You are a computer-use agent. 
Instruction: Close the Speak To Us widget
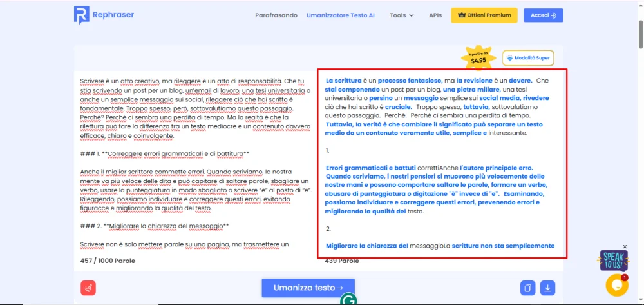pos(625,246)
